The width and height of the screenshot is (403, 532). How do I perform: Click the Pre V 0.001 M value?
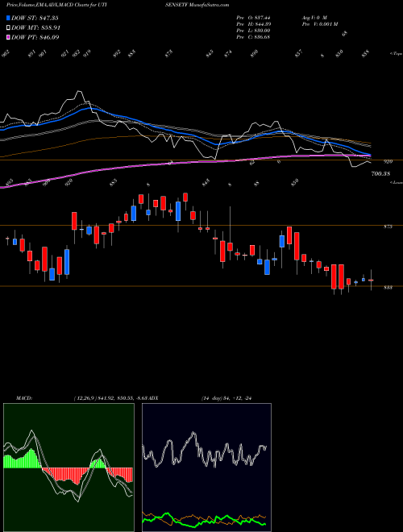(x=319, y=24)
